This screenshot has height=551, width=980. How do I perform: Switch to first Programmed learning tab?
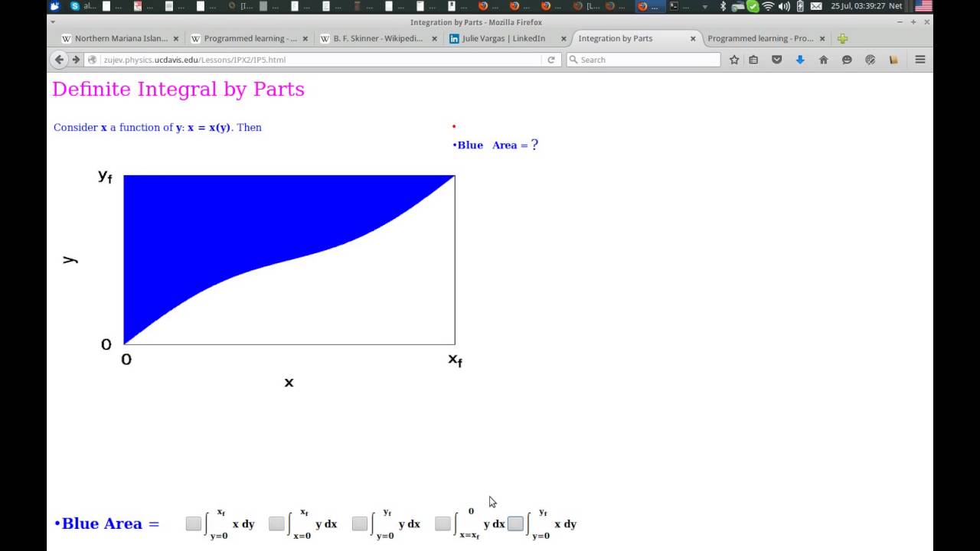tap(249, 38)
